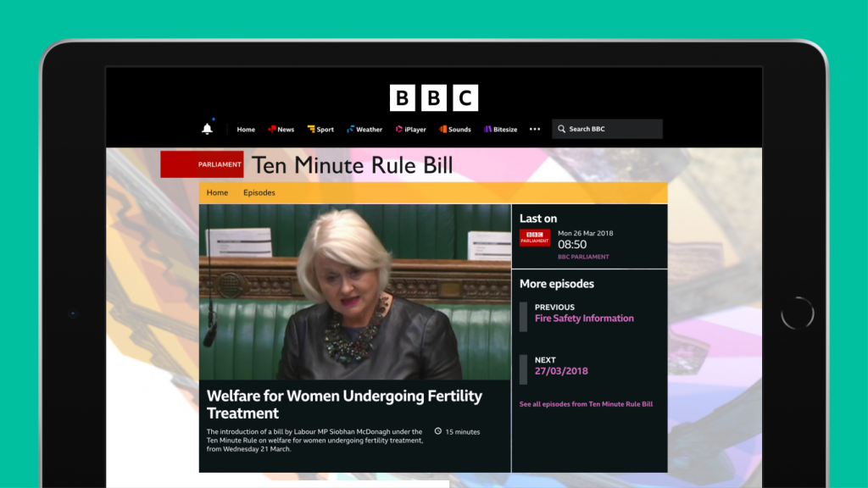See all episodes from Ten Minute Rule Bill
868x488 pixels.
coord(586,404)
